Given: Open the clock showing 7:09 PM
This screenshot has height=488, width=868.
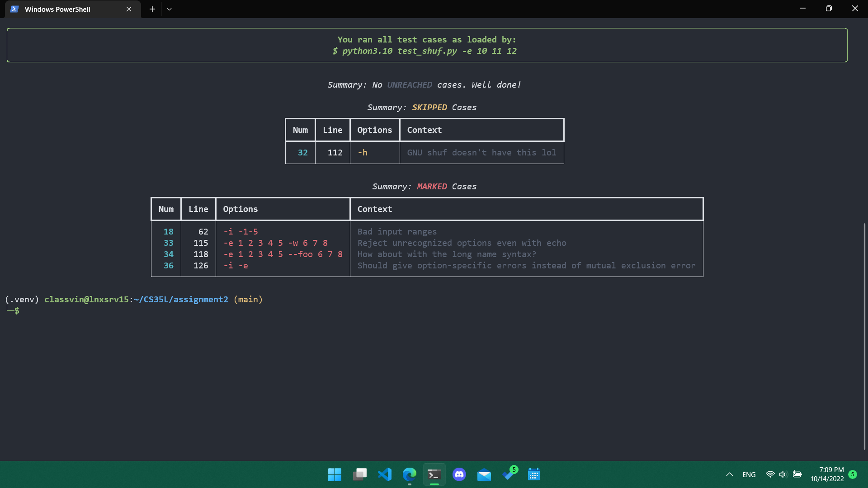Looking at the screenshot, I should coord(827,474).
